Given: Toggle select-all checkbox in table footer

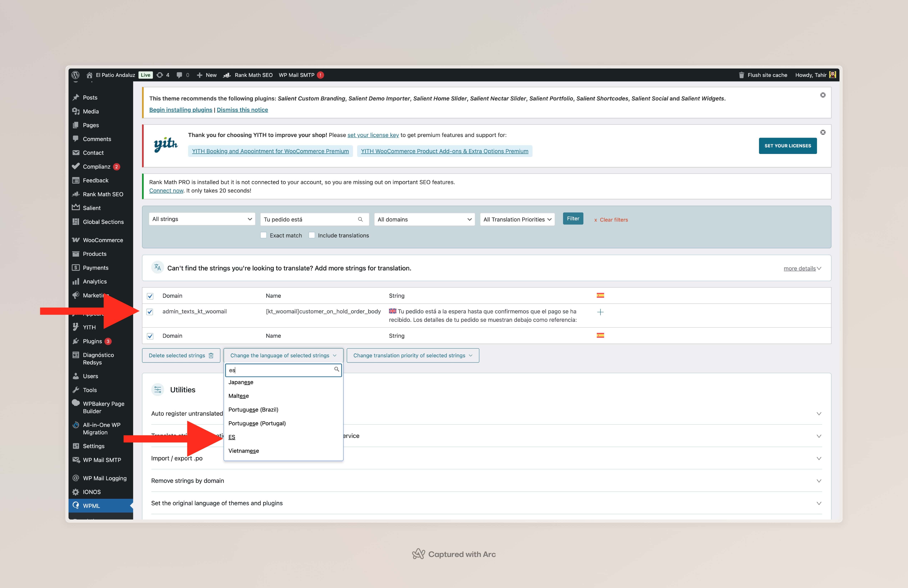Looking at the screenshot, I should [x=150, y=336].
